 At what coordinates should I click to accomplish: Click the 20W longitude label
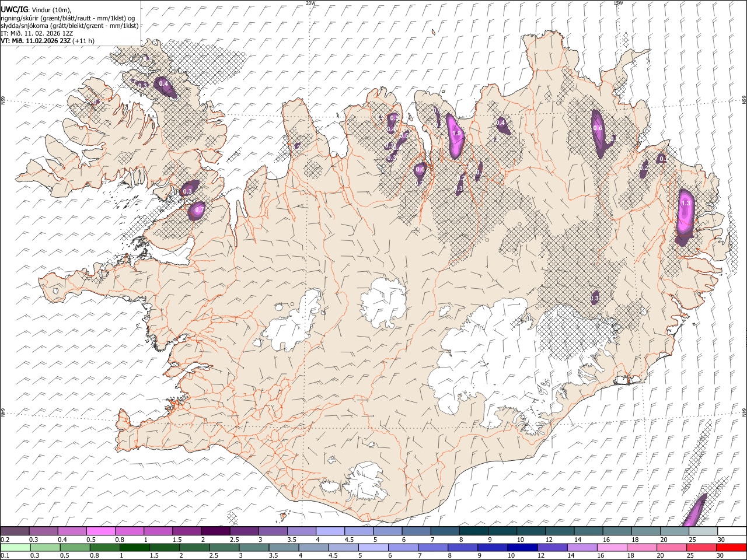(310, 3)
